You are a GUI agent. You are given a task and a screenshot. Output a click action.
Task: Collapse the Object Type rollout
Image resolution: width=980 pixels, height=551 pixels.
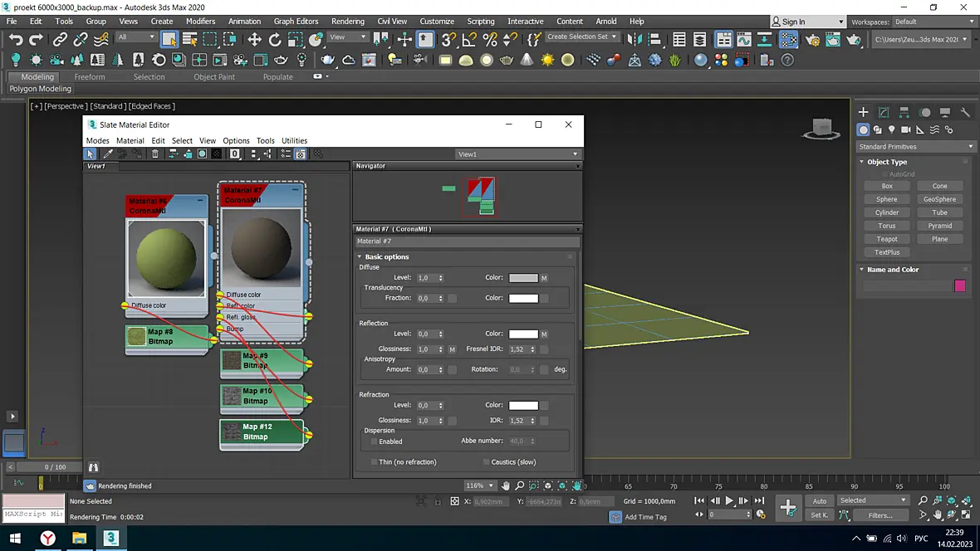click(861, 162)
